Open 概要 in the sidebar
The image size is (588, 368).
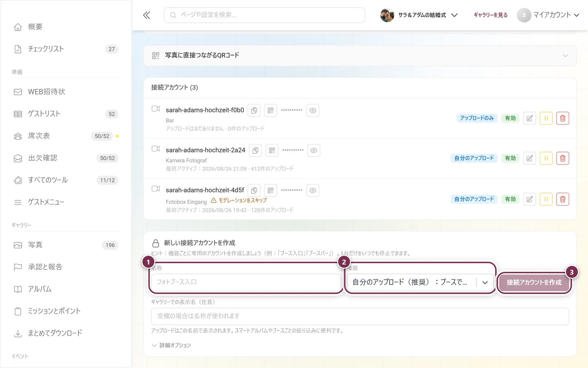(66, 27)
